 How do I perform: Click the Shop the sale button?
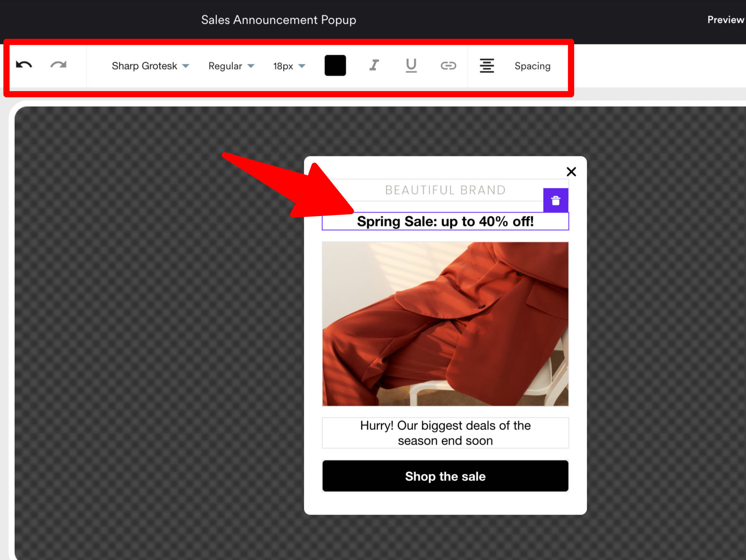pos(445,476)
